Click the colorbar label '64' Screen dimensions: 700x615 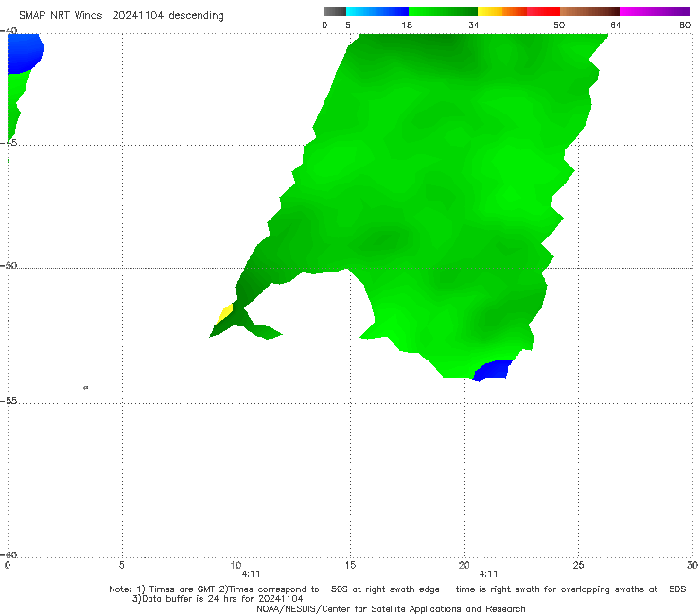(x=616, y=26)
